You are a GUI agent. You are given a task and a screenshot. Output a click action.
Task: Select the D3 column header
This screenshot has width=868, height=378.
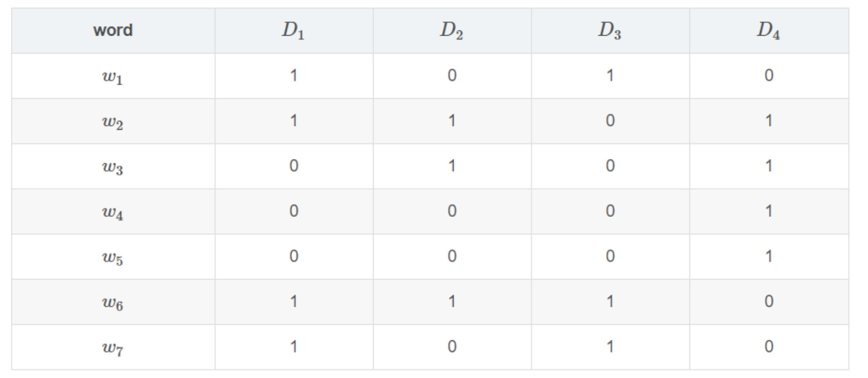[609, 30]
